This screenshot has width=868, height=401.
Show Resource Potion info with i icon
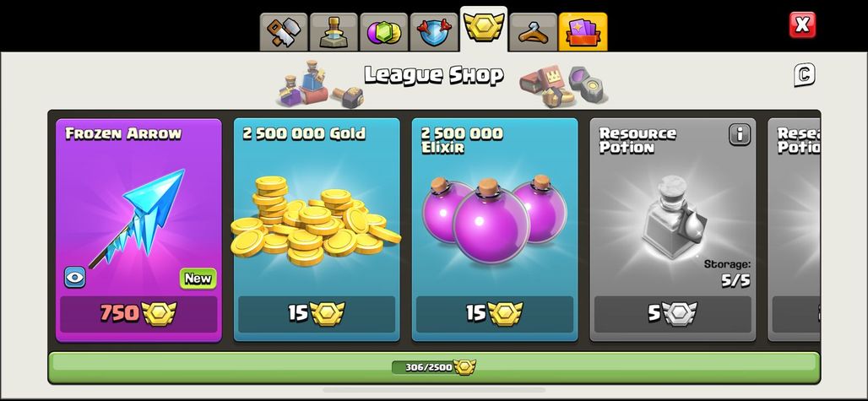click(x=740, y=134)
